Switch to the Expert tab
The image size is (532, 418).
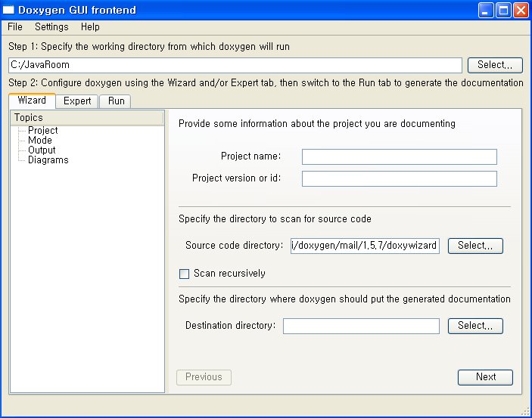click(77, 101)
